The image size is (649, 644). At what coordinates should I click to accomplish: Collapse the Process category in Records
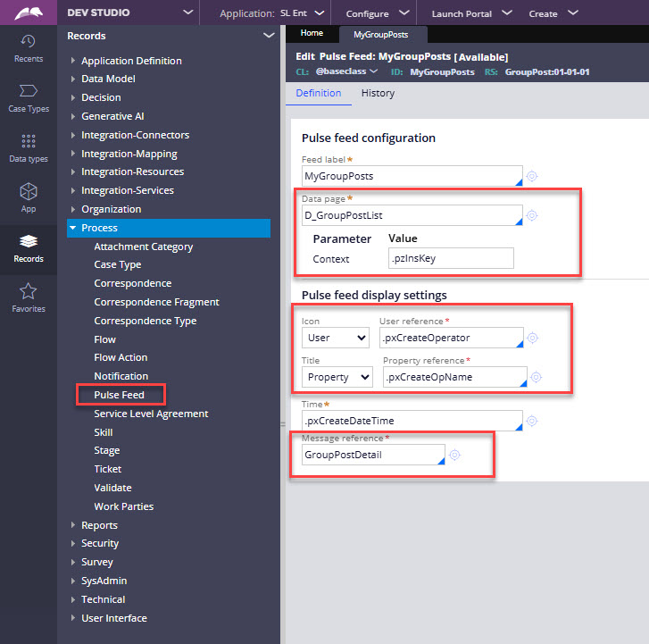click(73, 228)
